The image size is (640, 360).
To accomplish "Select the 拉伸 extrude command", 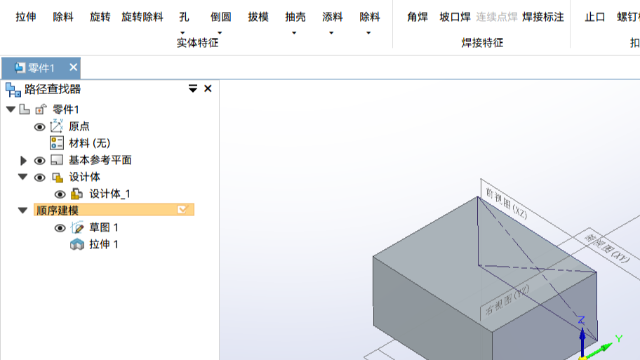I will pos(26,17).
